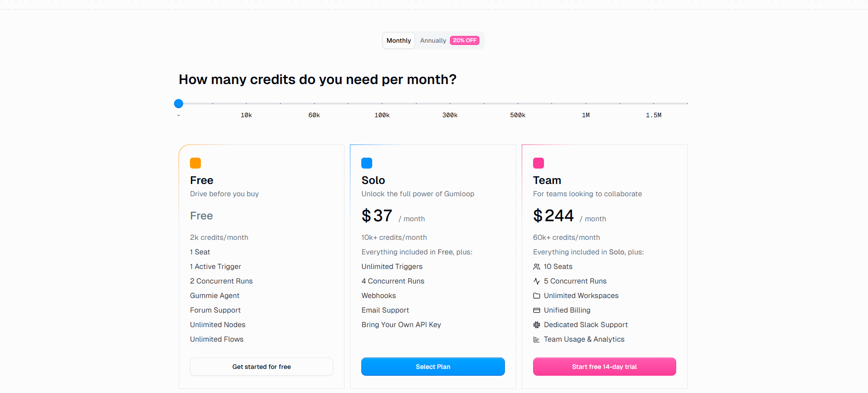Click the $244 Team price text

[x=553, y=215]
